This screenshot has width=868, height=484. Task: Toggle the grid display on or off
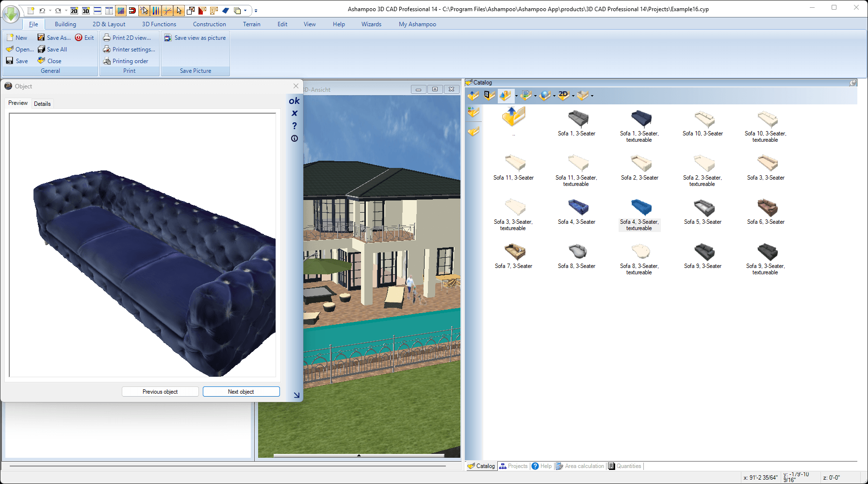pyautogui.click(x=121, y=10)
